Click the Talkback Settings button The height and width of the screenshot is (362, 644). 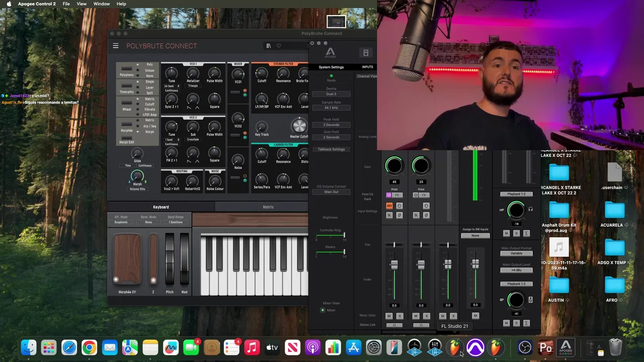(x=331, y=149)
